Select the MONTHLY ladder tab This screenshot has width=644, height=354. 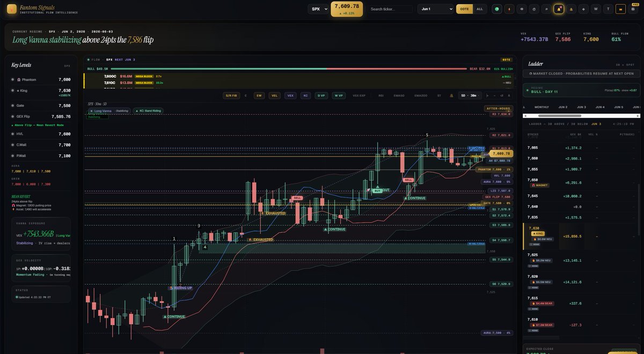(x=541, y=107)
